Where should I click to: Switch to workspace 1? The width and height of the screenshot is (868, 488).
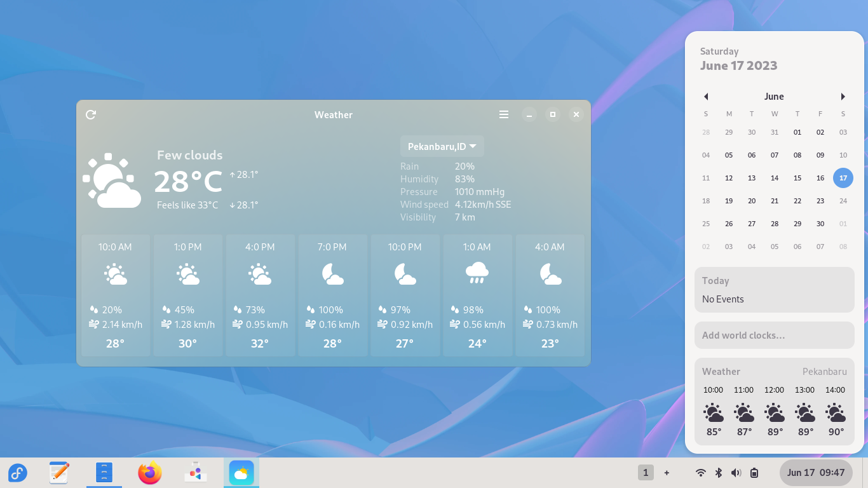click(646, 473)
